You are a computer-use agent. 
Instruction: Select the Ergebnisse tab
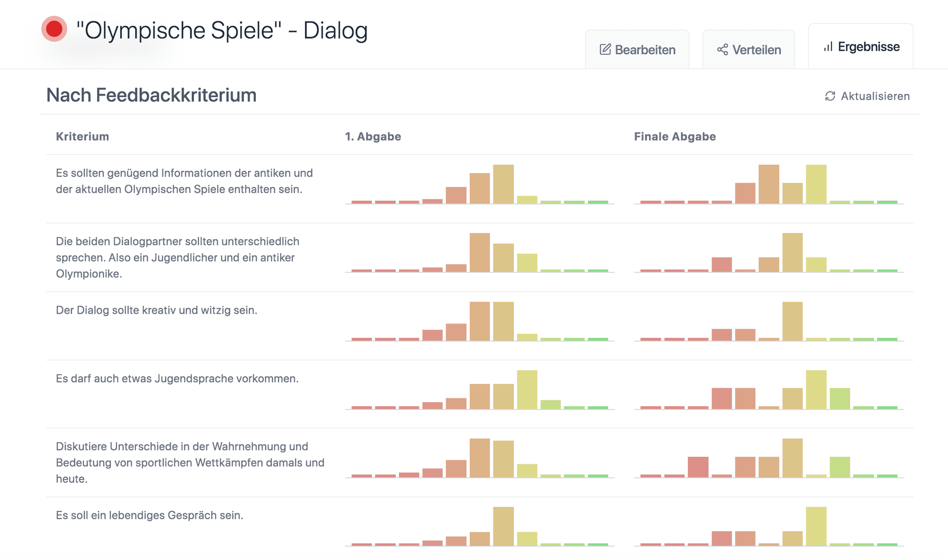coord(861,47)
